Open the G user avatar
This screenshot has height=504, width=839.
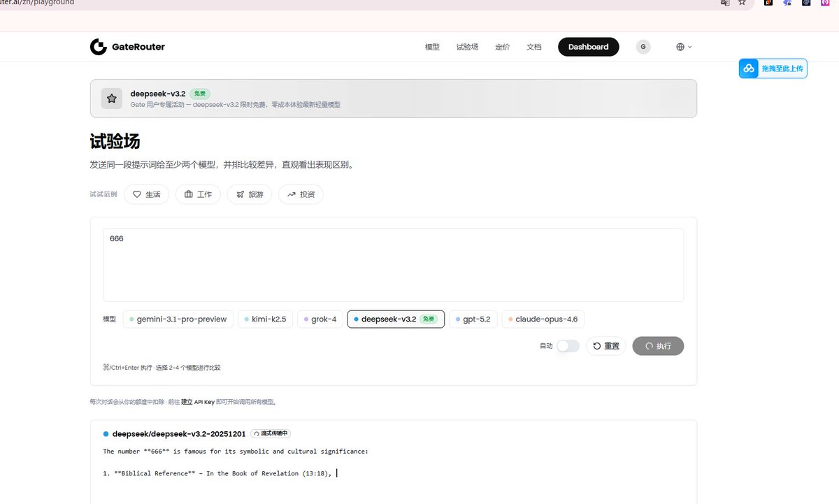(643, 47)
